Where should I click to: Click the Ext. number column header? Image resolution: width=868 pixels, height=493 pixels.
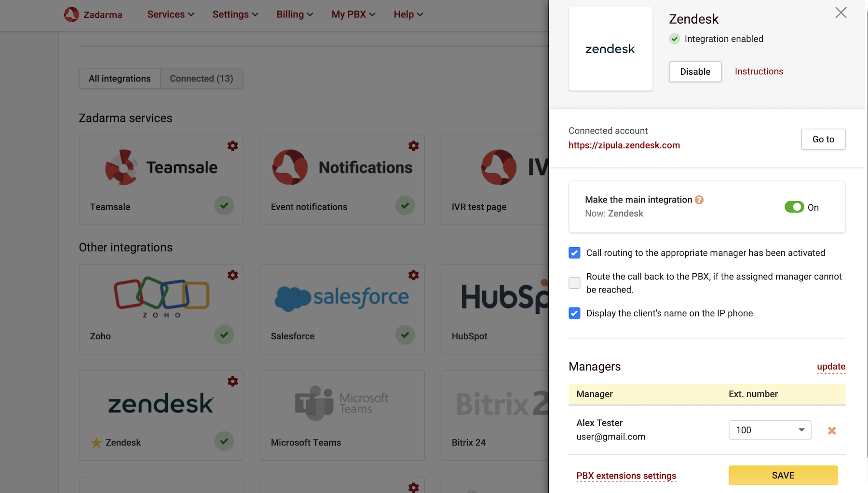753,394
